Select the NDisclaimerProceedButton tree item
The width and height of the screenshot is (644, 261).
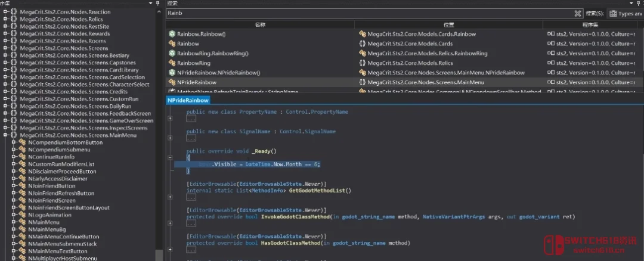(x=62, y=172)
